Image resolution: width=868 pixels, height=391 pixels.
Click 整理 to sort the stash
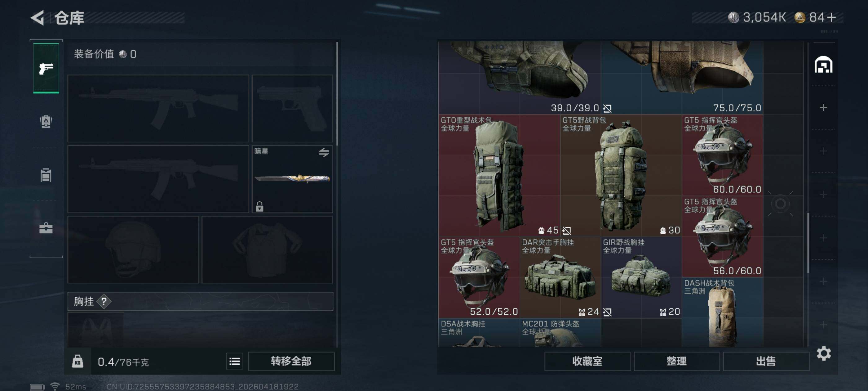[677, 361]
